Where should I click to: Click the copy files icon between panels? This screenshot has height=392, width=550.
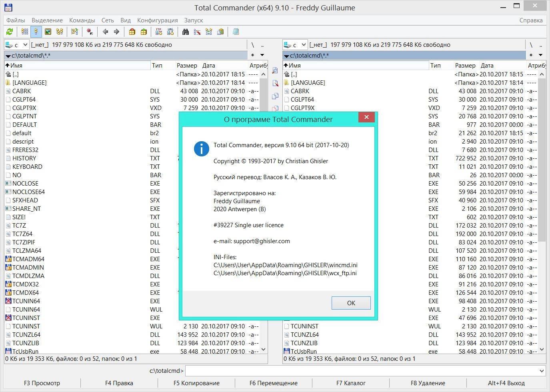[x=275, y=96]
